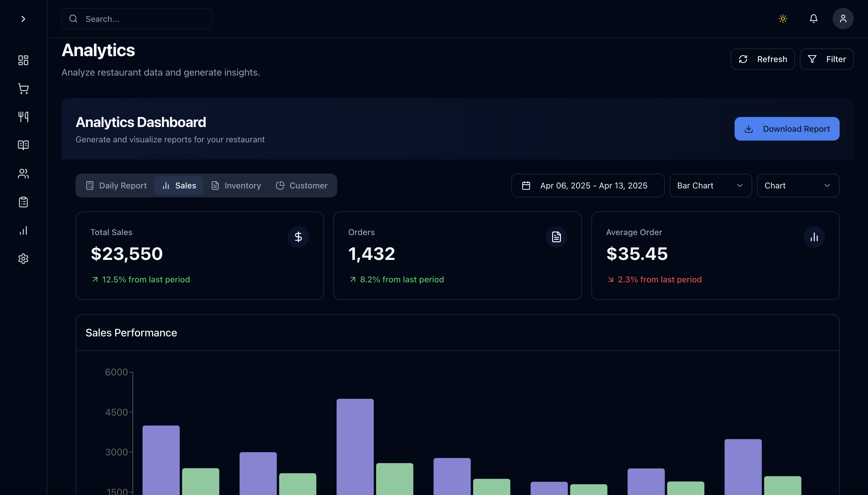This screenshot has height=495, width=868.
Task: Open the staff users icon in sidebar
Action: click(x=23, y=174)
